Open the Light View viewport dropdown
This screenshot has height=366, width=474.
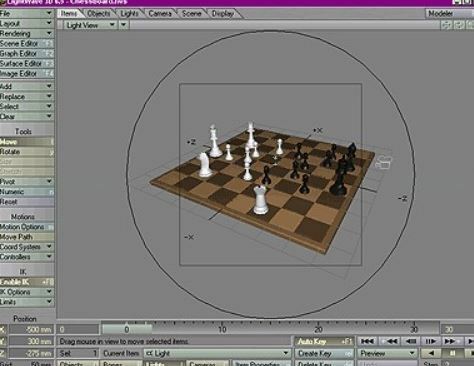(90, 25)
